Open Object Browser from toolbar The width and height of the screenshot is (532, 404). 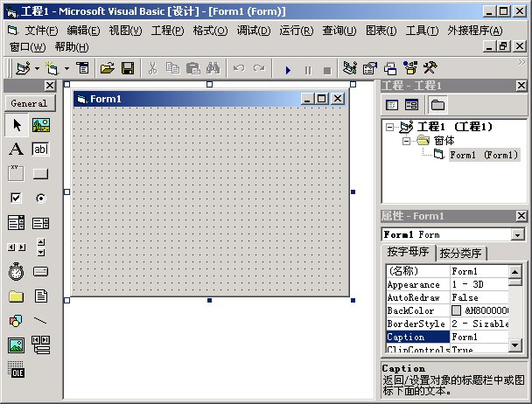click(x=410, y=68)
